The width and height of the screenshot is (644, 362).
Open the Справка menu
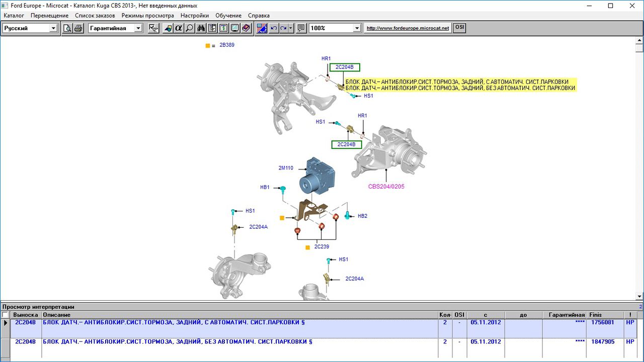(x=259, y=16)
